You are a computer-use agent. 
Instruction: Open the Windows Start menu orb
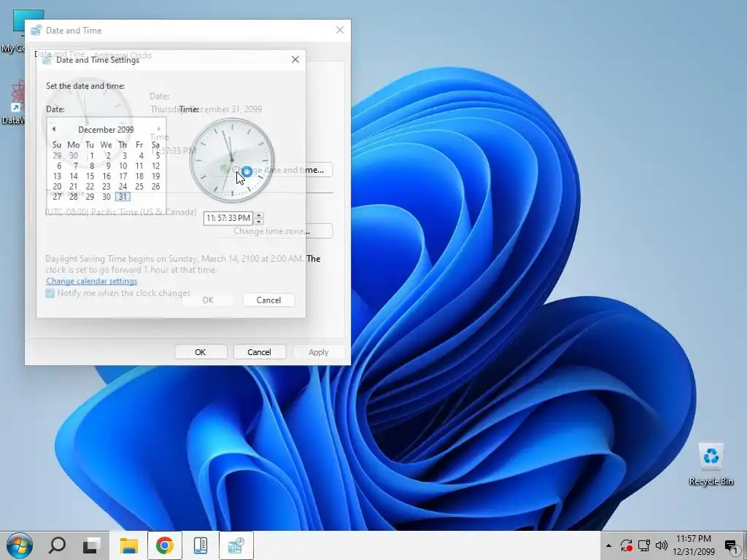[20, 545]
